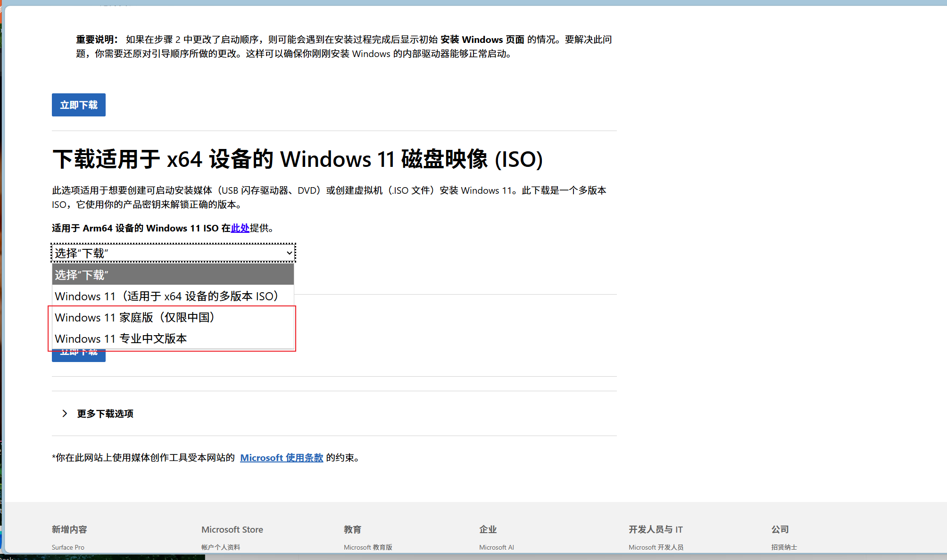Click the bold 安装 Windows 页面 text
The image size is (947, 560).
click(482, 40)
